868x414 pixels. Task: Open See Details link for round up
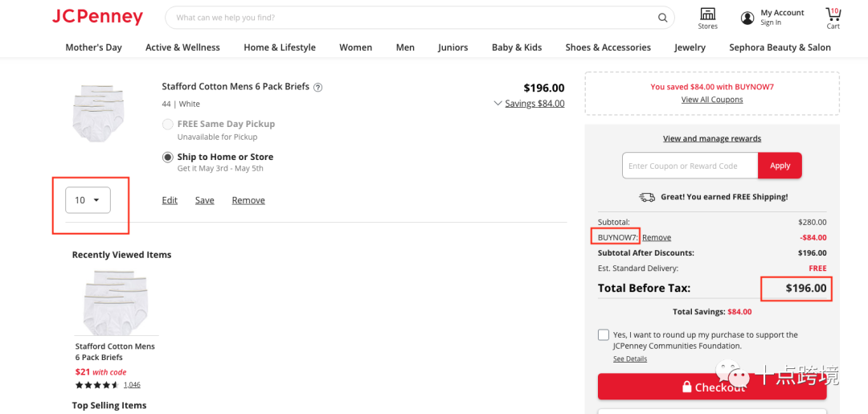click(630, 359)
